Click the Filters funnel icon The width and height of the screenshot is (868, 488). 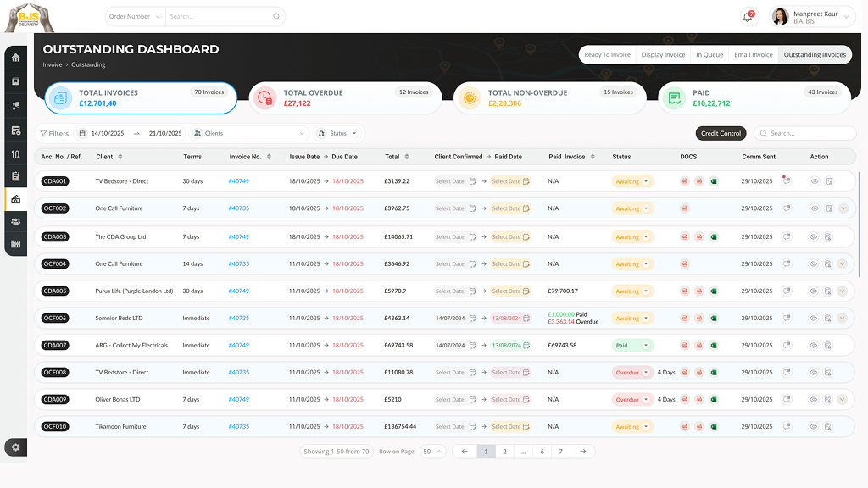[44, 133]
